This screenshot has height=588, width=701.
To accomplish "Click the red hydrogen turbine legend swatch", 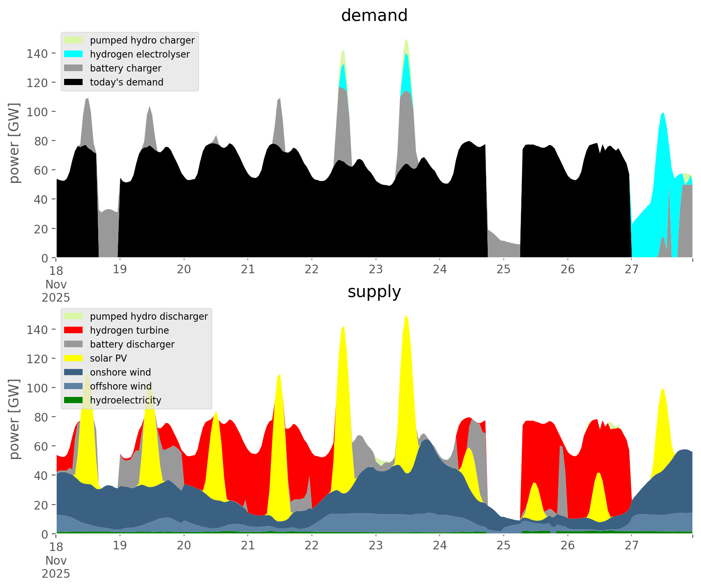I will coord(74,330).
